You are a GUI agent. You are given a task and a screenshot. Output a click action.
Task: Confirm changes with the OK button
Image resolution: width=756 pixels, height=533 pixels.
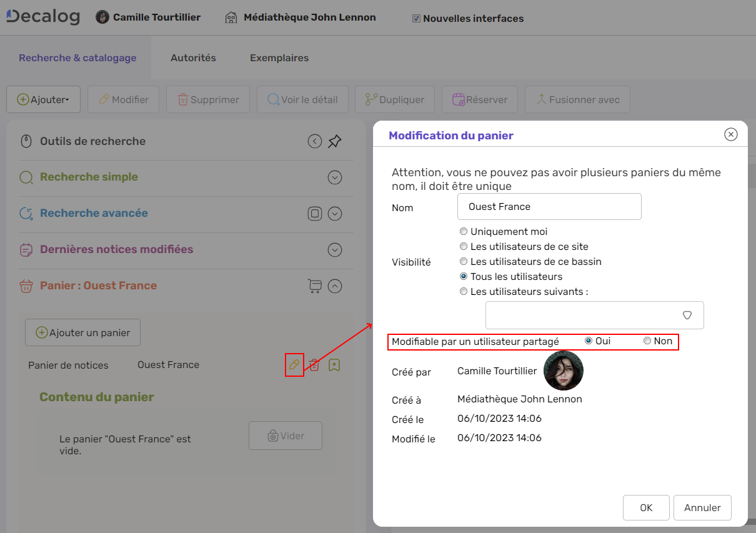pyautogui.click(x=646, y=507)
